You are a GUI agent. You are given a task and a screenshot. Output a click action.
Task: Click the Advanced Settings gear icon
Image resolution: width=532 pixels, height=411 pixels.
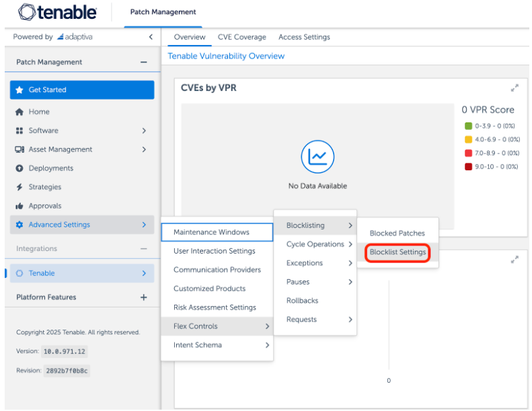(x=20, y=225)
